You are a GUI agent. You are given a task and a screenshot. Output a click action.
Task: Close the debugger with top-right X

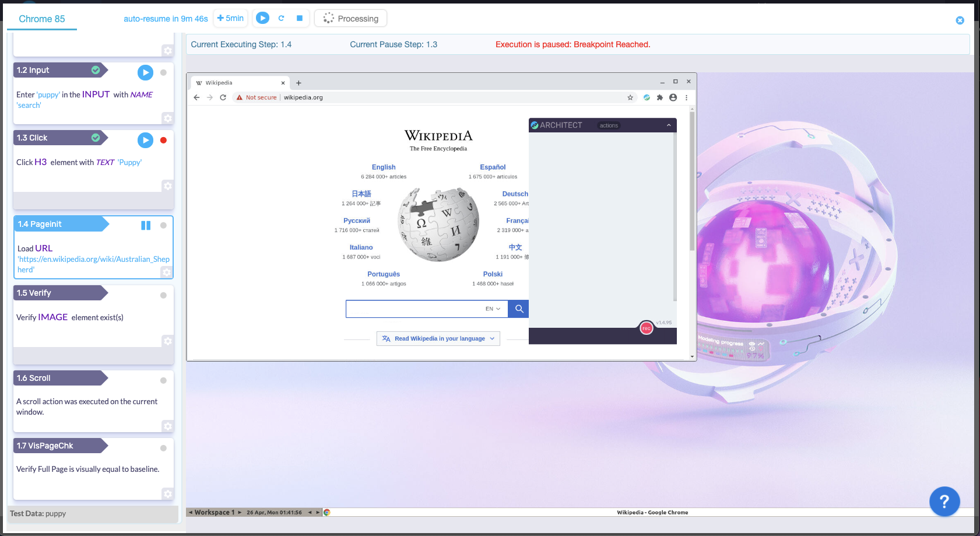pos(960,20)
